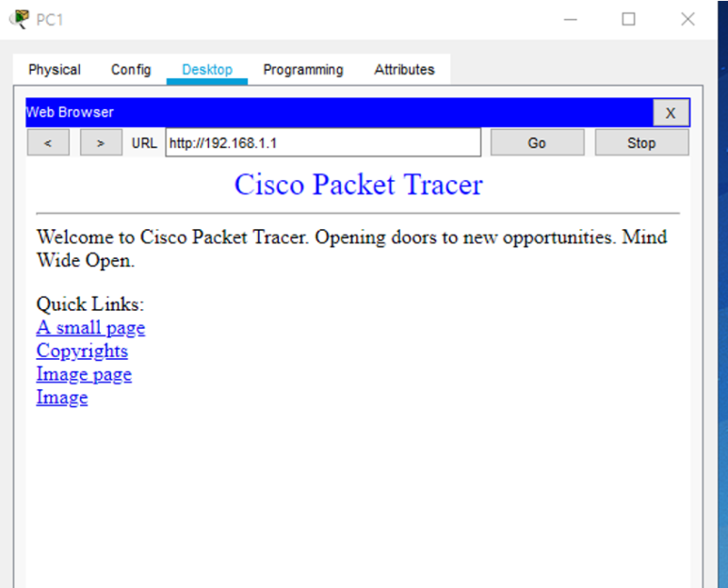Click into the URL address field

pyautogui.click(x=322, y=143)
